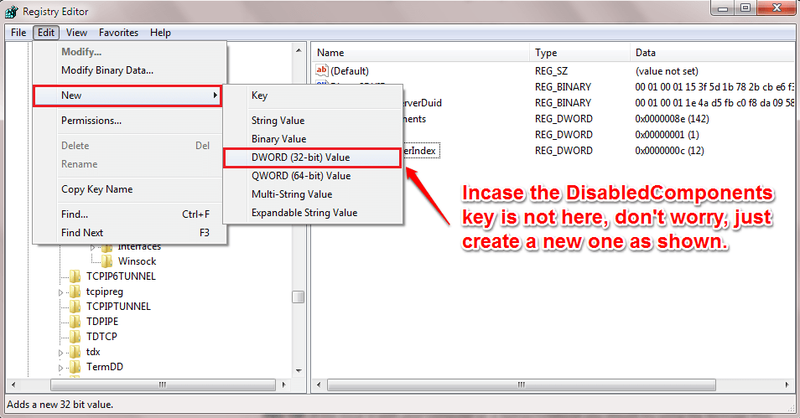Close the open Edit menu
This screenshot has width=800, height=418.
click(46, 33)
